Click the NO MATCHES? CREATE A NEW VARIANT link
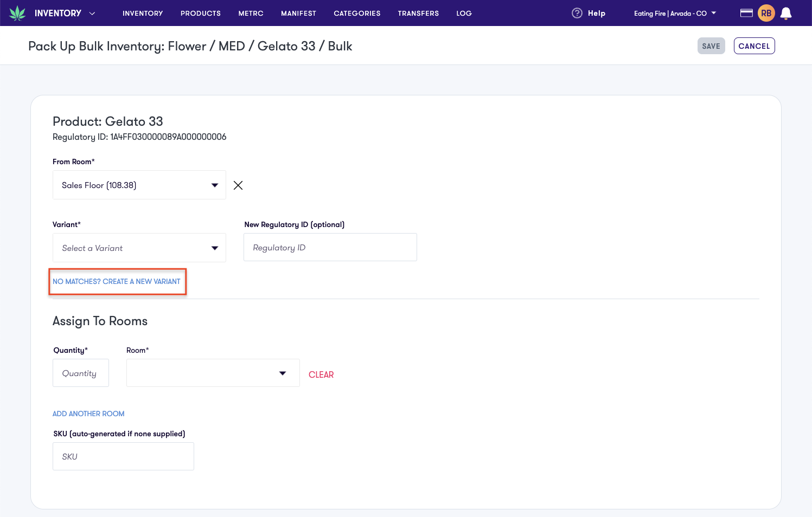812x517 pixels. (117, 281)
